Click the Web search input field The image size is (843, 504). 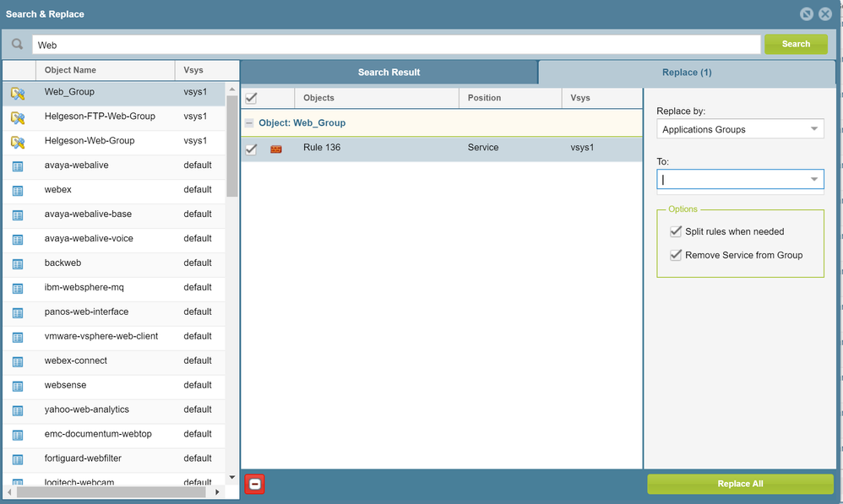[396, 45]
